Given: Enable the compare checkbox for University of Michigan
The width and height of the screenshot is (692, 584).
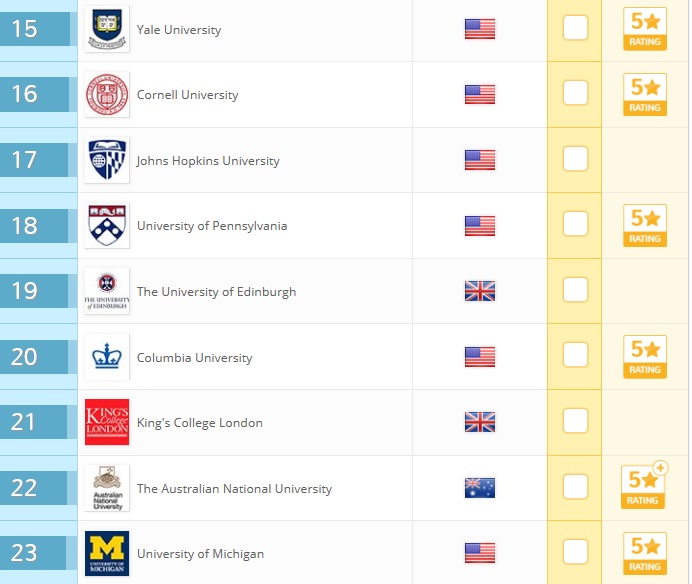Looking at the screenshot, I should 575,552.
